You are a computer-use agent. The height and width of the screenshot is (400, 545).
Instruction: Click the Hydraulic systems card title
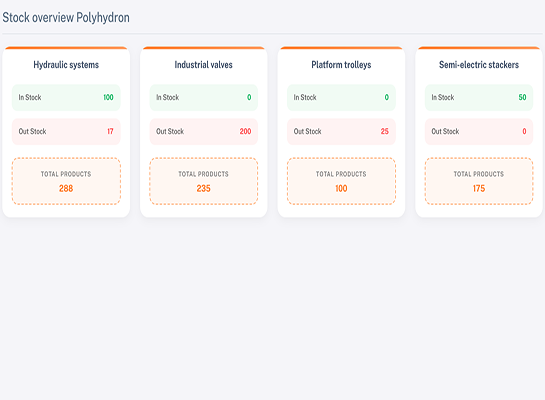coord(66,65)
